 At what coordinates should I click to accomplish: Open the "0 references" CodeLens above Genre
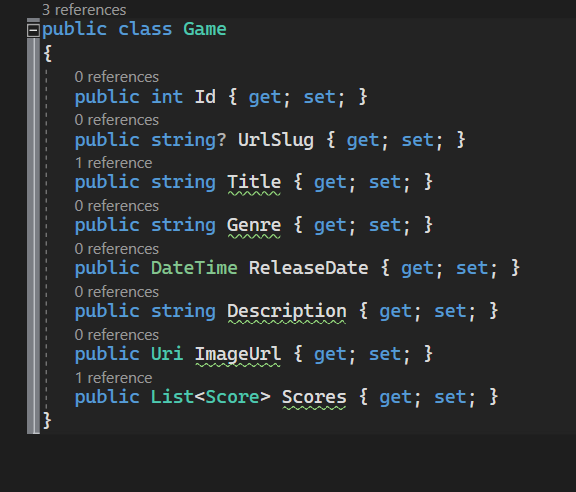[116, 206]
